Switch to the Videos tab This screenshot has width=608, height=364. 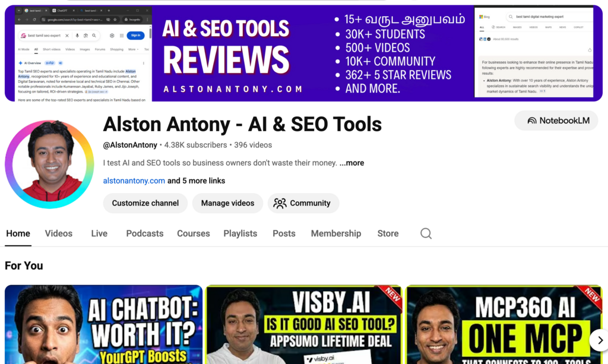59,233
